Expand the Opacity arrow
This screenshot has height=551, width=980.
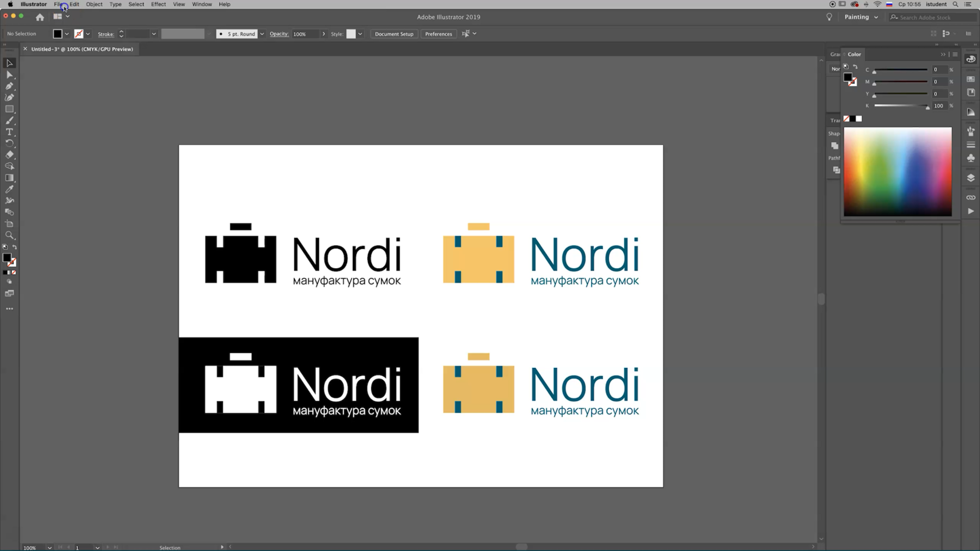324,34
